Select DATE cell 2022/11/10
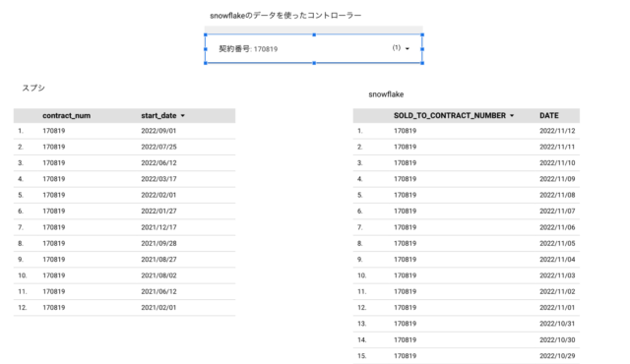630x364 pixels. point(557,163)
